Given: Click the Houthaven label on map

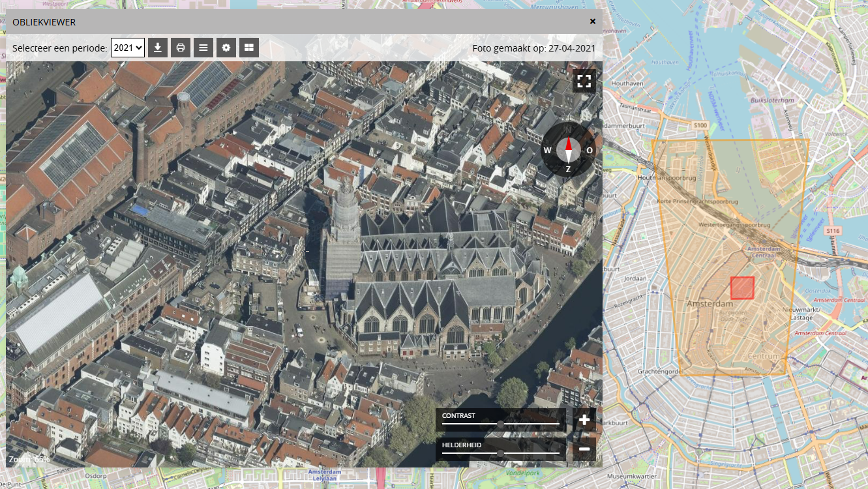Looking at the screenshot, I should coord(629,83).
